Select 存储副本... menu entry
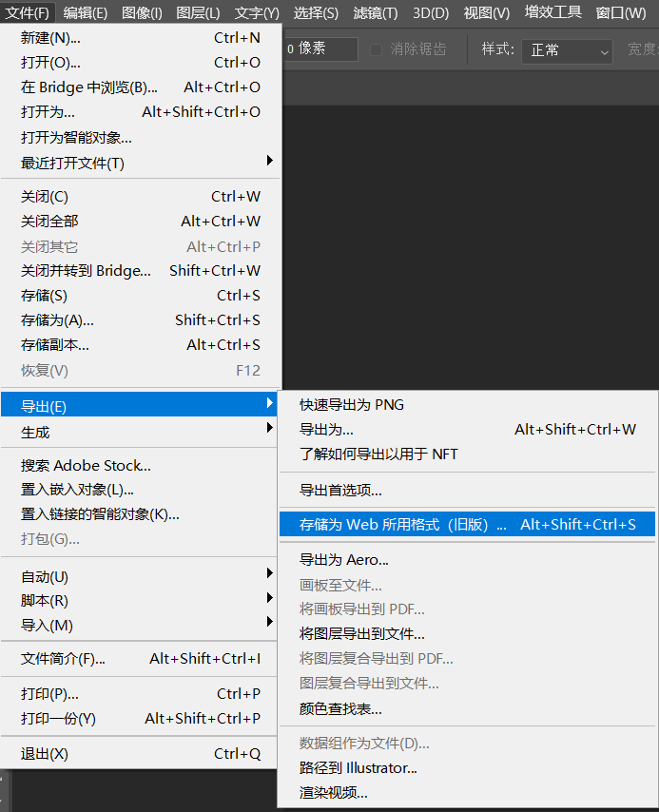659x812 pixels. pos(141,345)
